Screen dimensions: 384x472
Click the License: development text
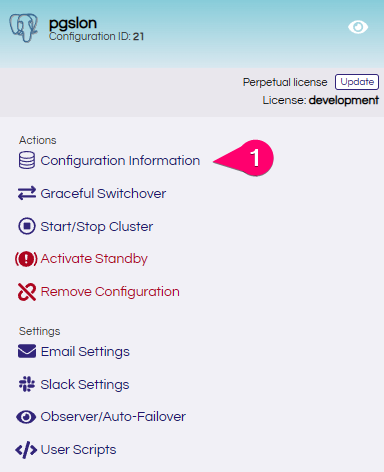point(321,100)
